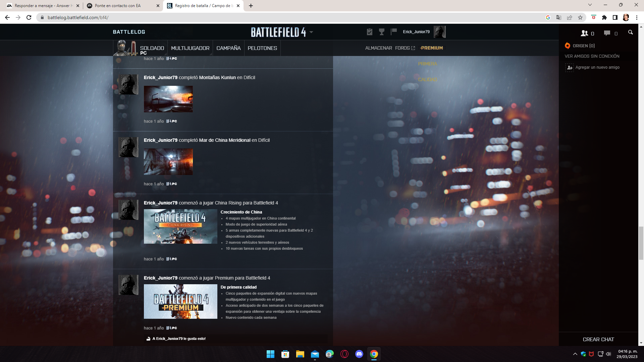The height and width of the screenshot is (362, 644).
Task: Open the Battlefield 4 Premium banner image
Action: [180, 302]
